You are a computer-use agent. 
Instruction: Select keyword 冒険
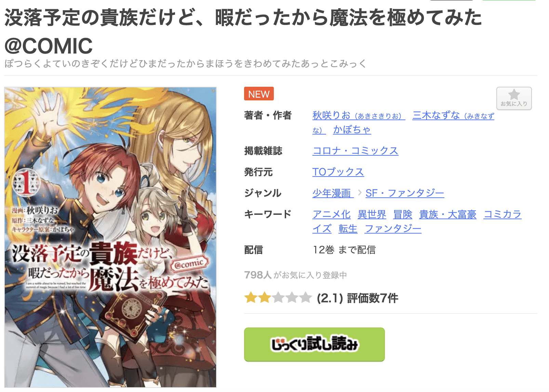[x=403, y=214]
